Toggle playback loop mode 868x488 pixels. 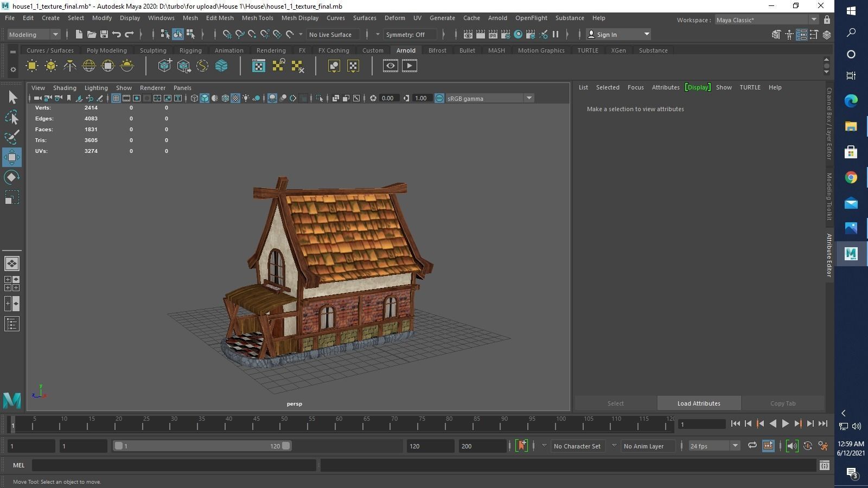click(752, 446)
